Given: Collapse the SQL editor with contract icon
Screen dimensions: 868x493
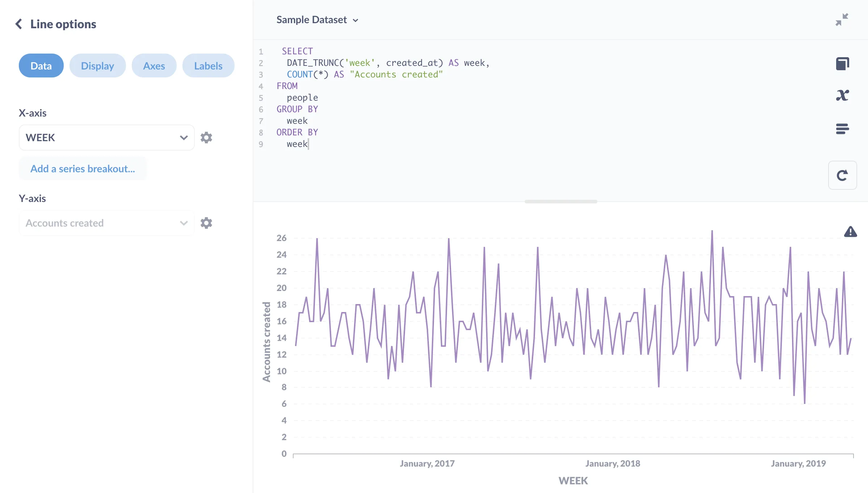Looking at the screenshot, I should point(842,20).
